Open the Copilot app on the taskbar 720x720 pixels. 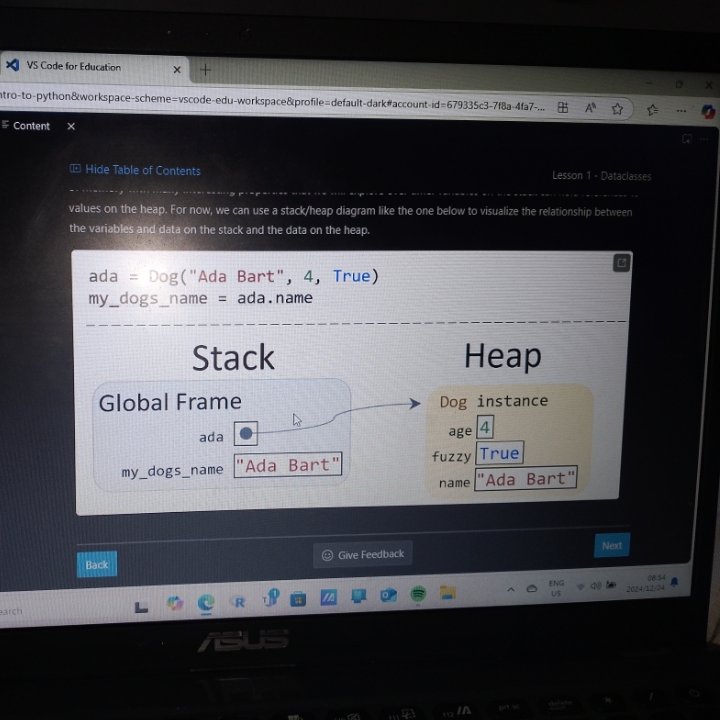(175, 602)
